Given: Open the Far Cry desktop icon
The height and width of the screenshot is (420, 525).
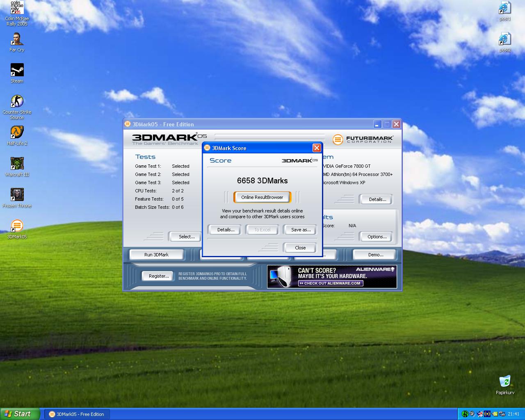Looking at the screenshot, I should pos(17,42).
